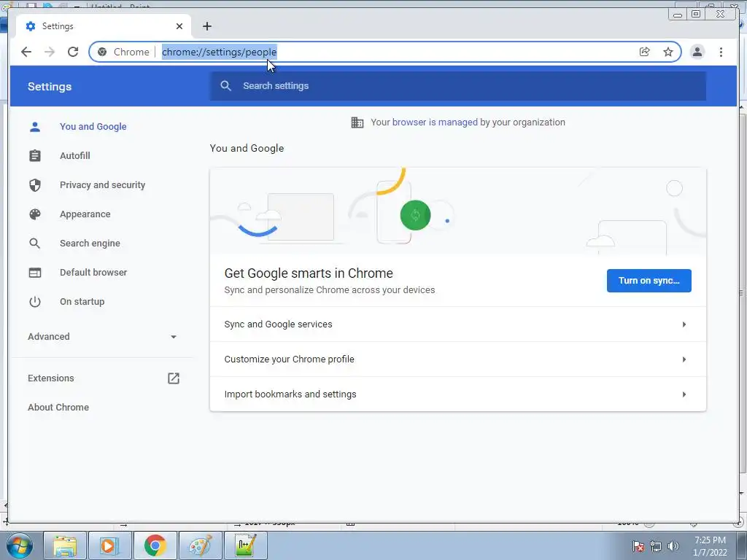This screenshot has width=747, height=560.
Task: Open a new tab with the plus button
Action: click(x=206, y=26)
